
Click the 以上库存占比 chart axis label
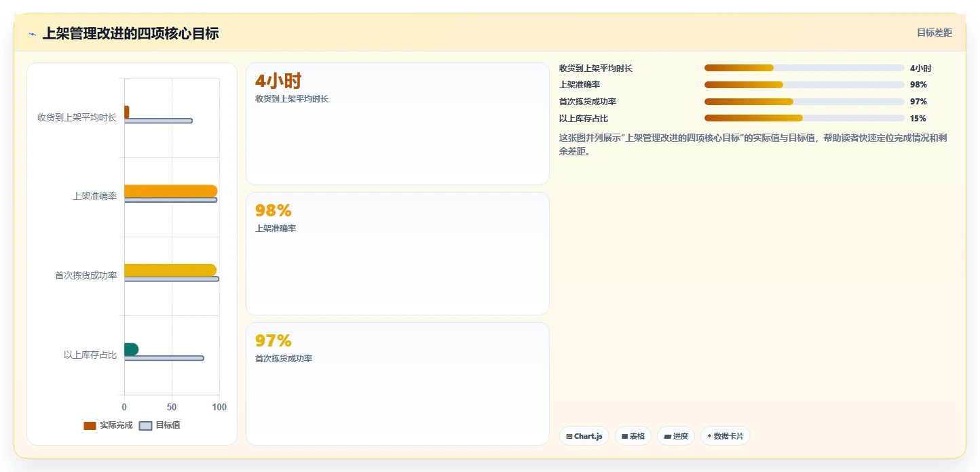(90, 355)
